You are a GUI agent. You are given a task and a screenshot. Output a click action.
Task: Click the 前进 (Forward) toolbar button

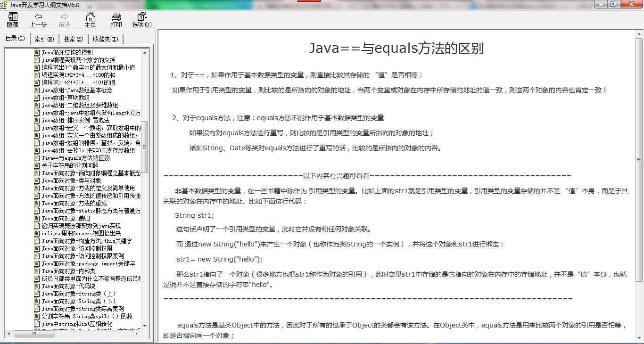pyautogui.click(x=64, y=20)
